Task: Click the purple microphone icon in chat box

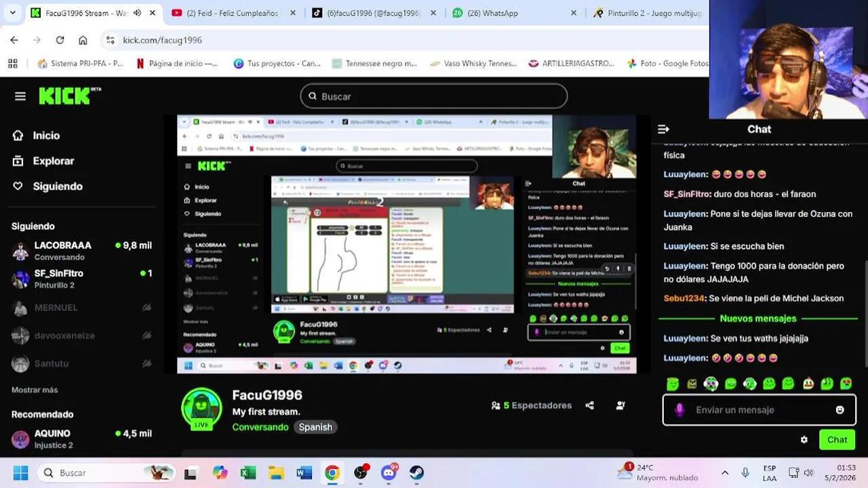Action: 679,410
